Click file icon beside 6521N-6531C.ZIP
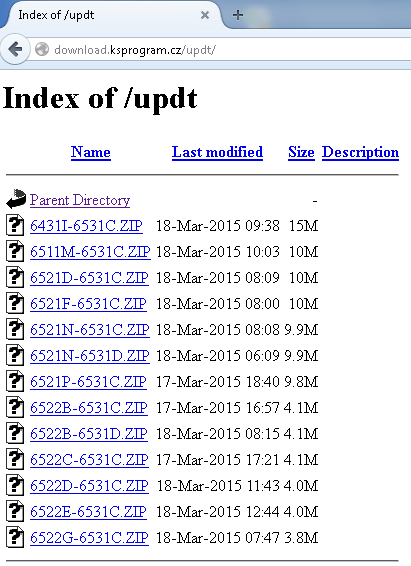The height and width of the screenshot is (566, 411). pos(15,329)
